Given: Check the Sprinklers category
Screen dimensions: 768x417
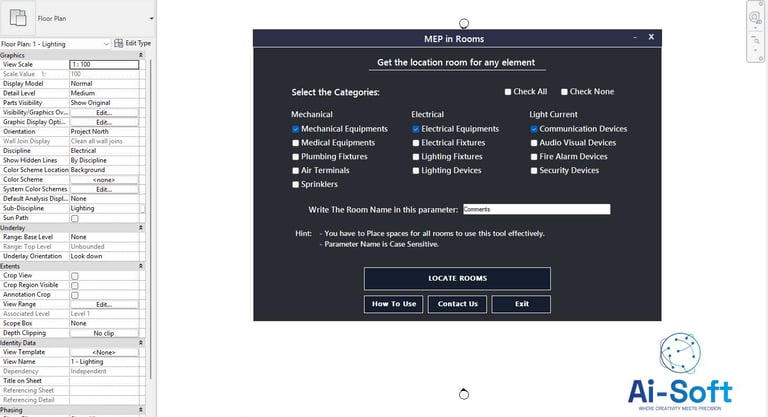Looking at the screenshot, I should [x=295, y=185].
